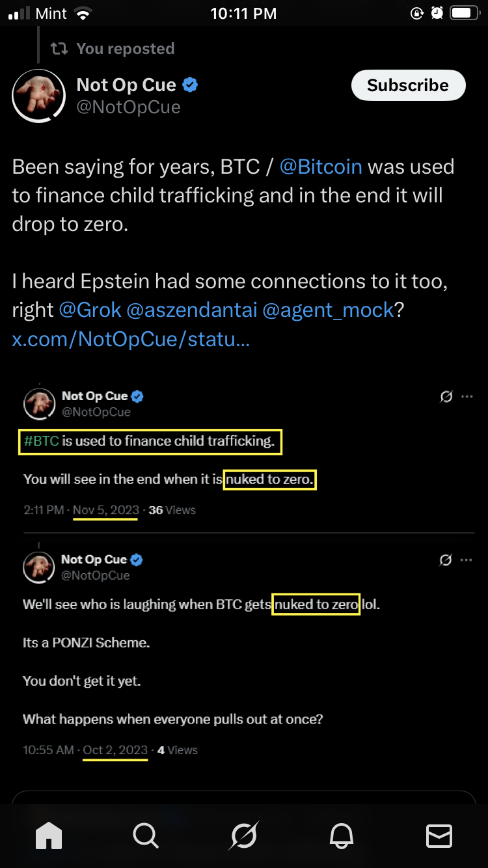The width and height of the screenshot is (488, 868).
Task: Open the @Bitcoin mention link
Action: click(x=321, y=167)
